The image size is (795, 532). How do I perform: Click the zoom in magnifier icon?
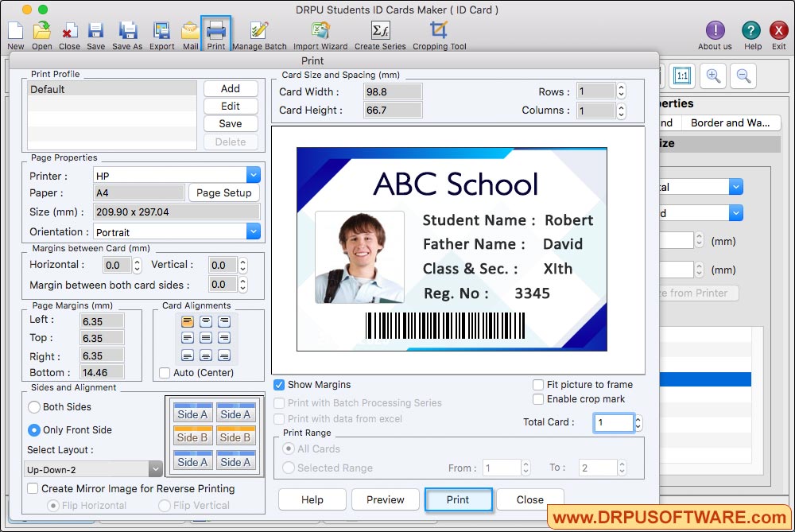tap(713, 76)
